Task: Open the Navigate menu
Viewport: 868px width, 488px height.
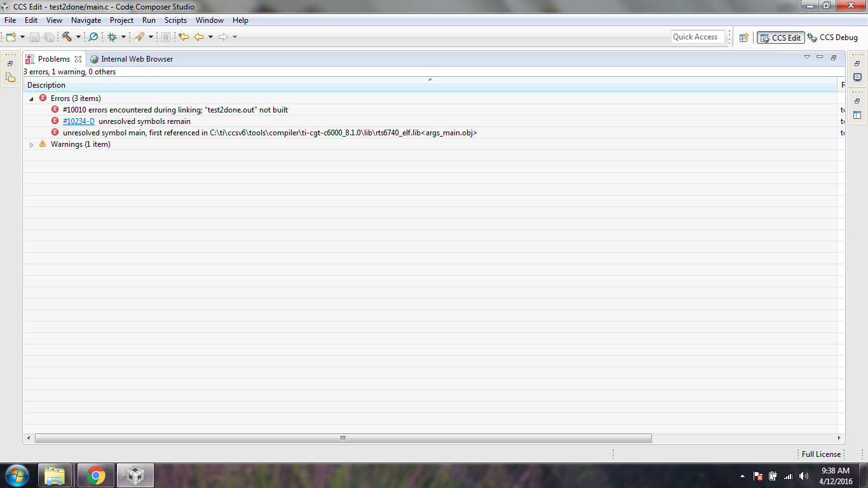Action: click(86, 20)
